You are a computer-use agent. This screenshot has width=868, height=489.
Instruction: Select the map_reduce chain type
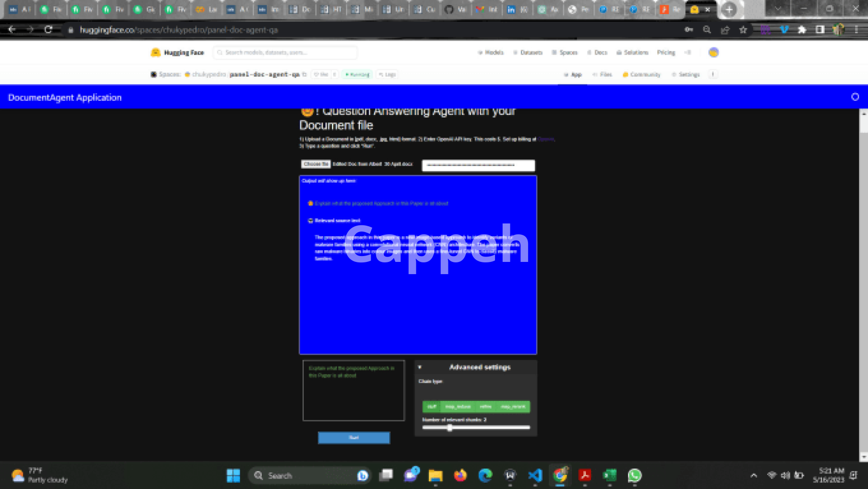(458, 407)
